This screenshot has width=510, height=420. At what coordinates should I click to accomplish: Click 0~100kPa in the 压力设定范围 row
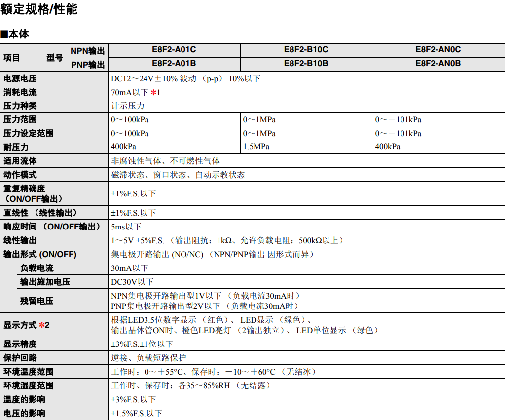click(x=130, y=133)
